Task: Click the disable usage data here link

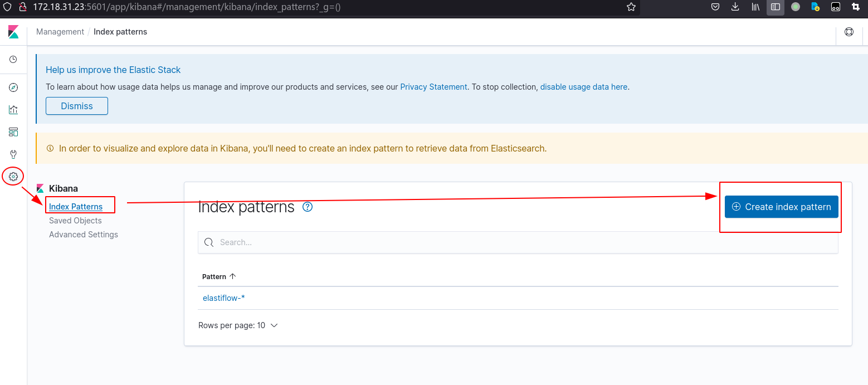Action: [584, 87]
